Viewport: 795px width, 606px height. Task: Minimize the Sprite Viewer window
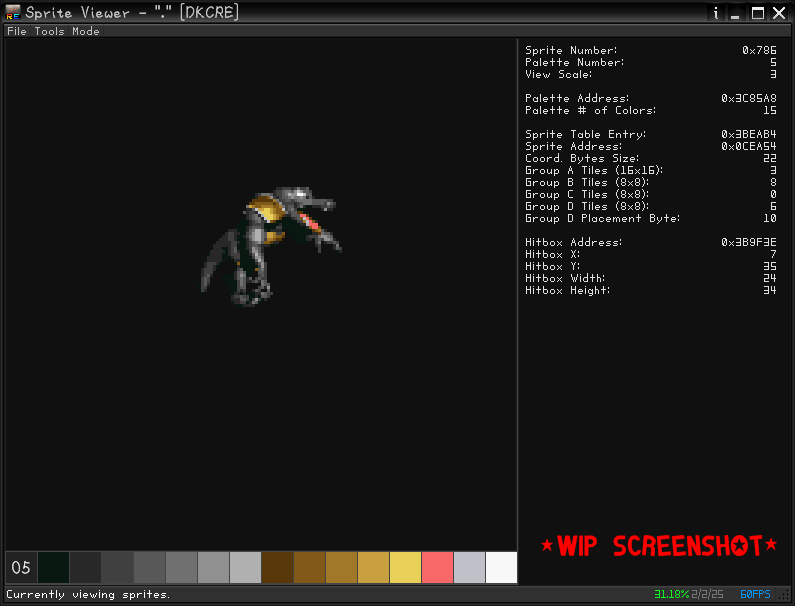[x=736, y=13]
